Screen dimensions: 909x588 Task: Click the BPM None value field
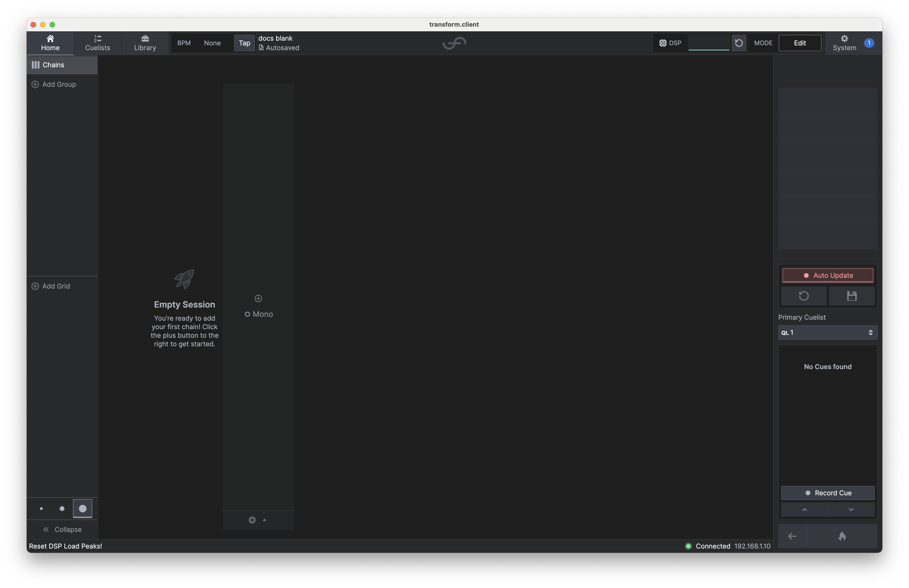[212, 43]
